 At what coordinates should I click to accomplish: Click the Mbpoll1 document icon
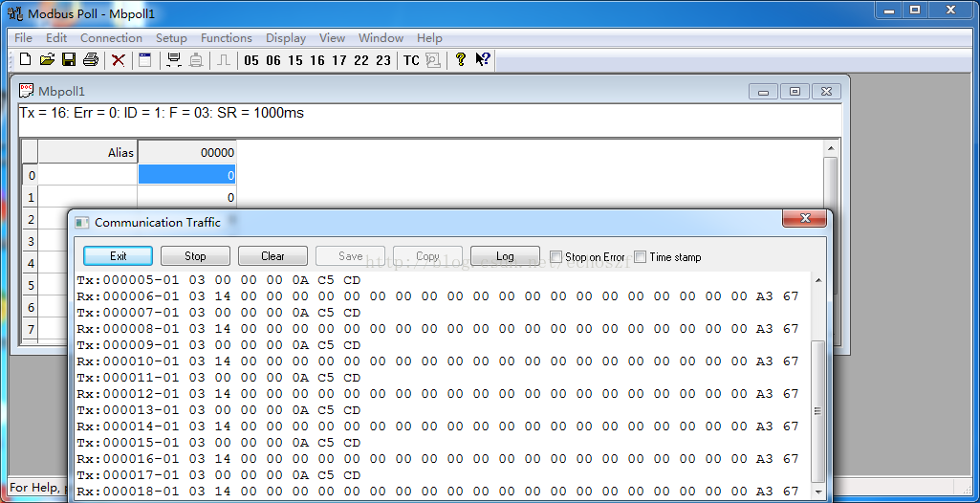click(x=27, y=91)
